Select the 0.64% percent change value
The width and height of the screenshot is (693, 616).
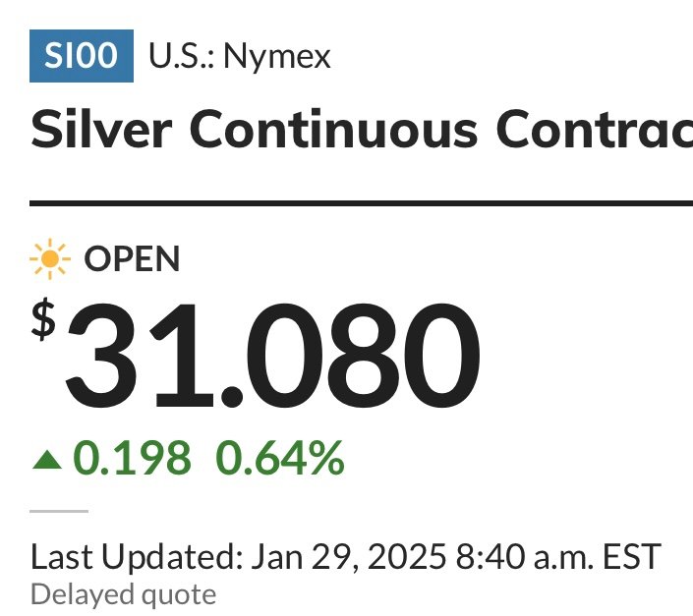280,459
